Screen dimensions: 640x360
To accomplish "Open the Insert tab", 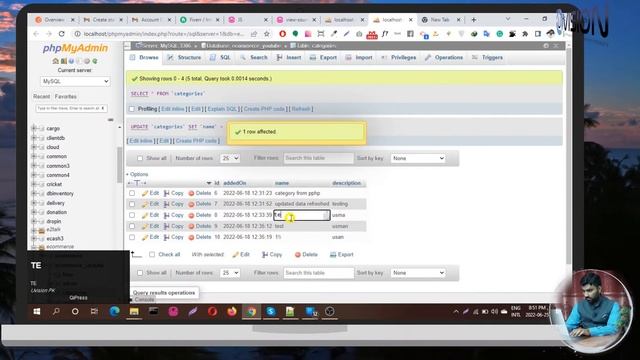I will pyautogui.click(x=289, y=58).
